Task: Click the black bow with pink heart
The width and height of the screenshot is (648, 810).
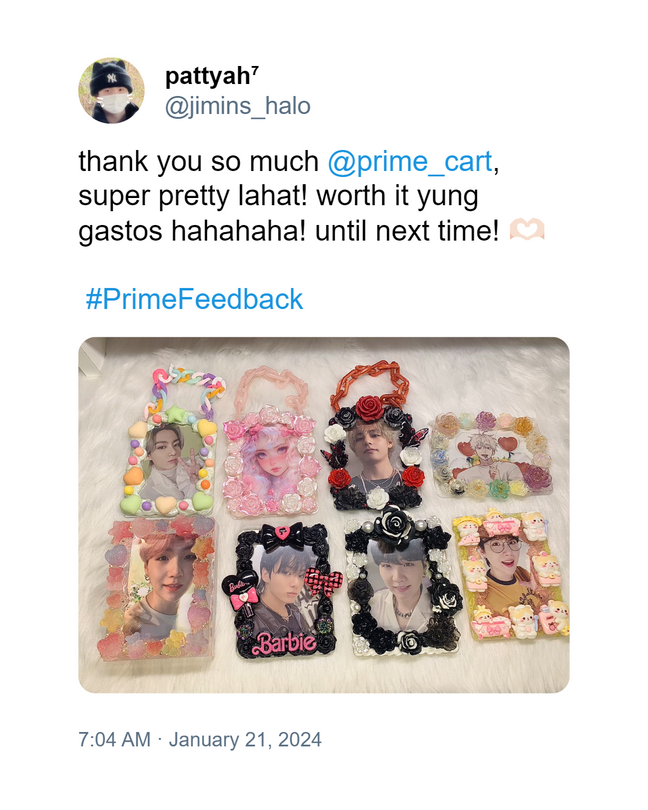Action: click(x=281, y=535)
